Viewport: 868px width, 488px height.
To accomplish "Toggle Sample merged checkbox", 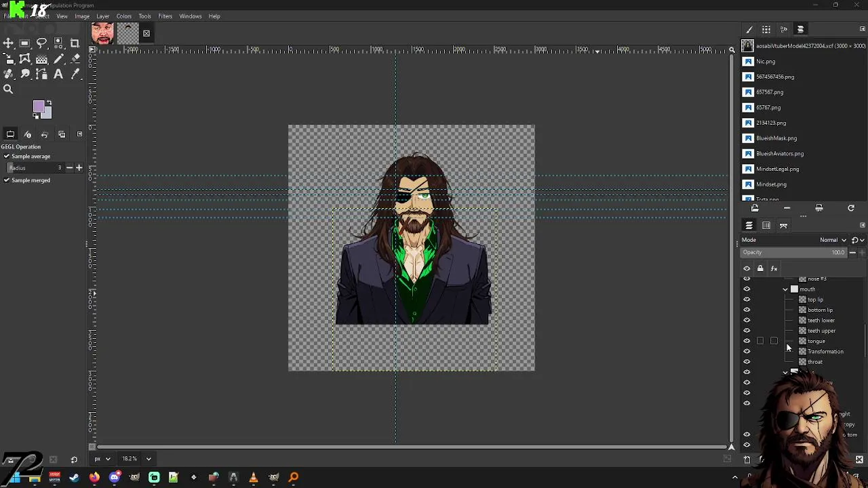I will click(7, 180).
